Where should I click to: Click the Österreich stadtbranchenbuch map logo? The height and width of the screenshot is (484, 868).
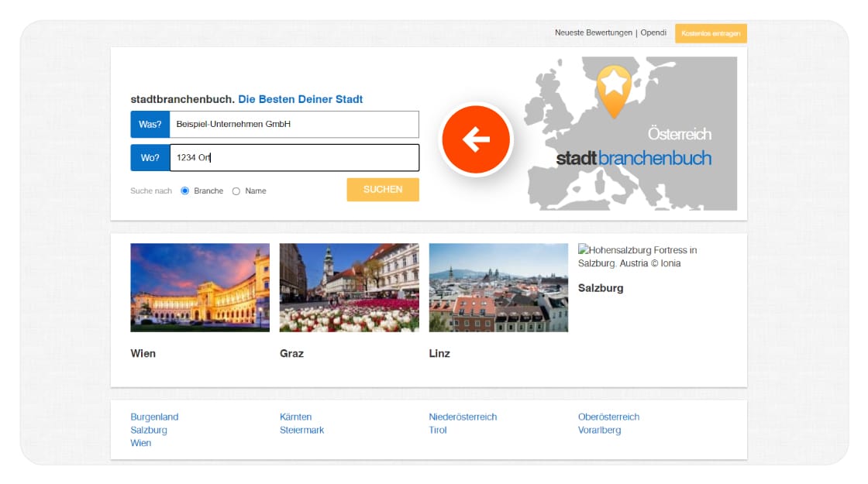tap(630, 133)
